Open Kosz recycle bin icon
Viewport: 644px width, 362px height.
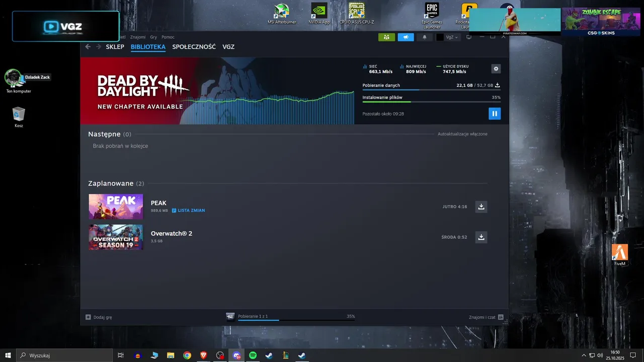tap(19, 117)
